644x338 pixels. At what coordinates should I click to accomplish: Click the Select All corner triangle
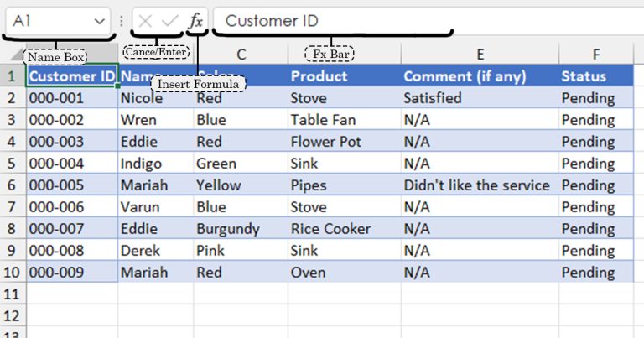(x=16, y=55)
